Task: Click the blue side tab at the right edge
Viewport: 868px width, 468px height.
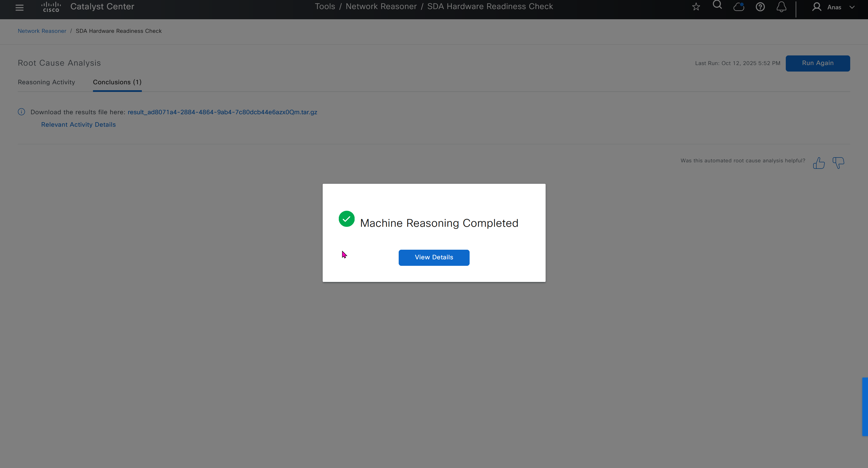Action: [865, 407]
